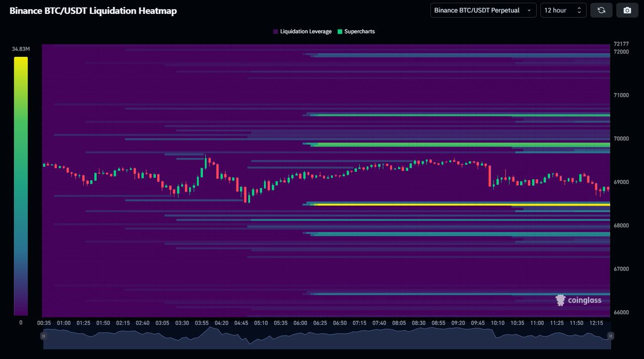
Task: Click the left handle of range slider
Action: (43, 336)
